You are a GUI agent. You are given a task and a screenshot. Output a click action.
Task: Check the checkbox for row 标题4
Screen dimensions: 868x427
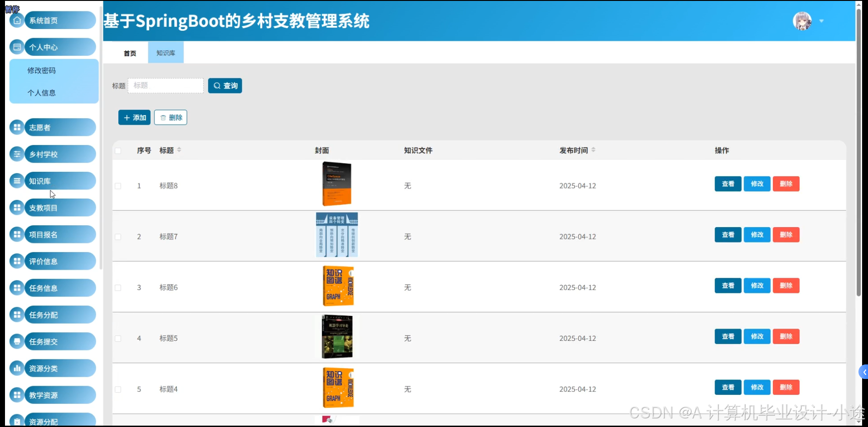point(118,389)
